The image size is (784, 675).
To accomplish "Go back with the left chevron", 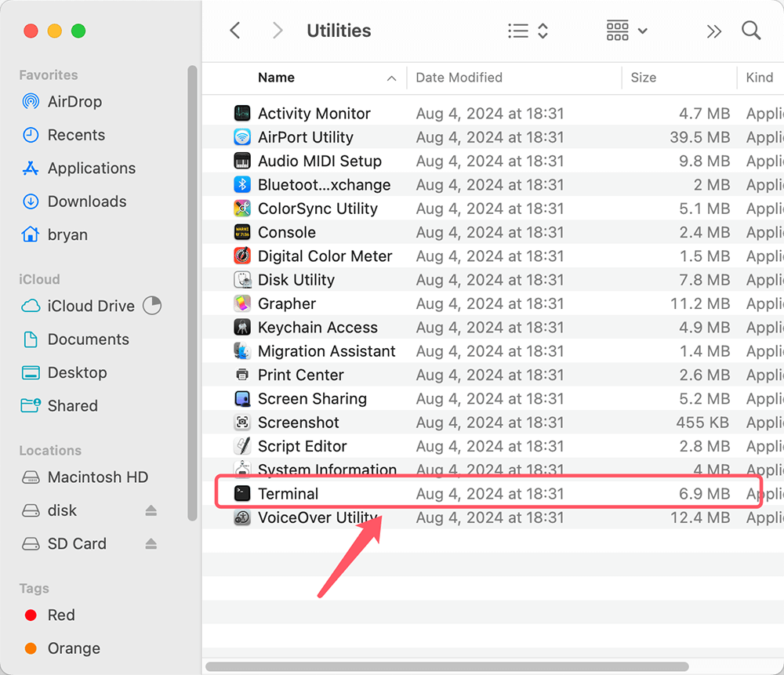I will [235, 31].
